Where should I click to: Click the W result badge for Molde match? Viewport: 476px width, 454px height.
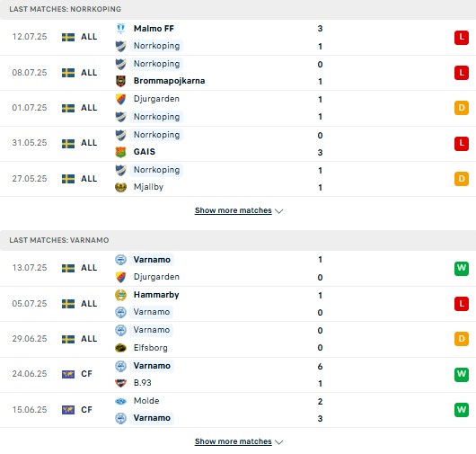pos(462,410)
